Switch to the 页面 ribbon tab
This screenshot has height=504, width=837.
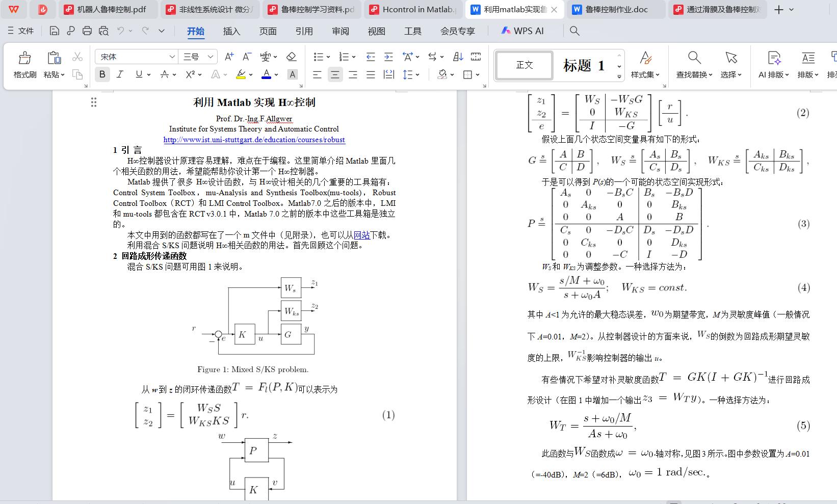[268, 31]
